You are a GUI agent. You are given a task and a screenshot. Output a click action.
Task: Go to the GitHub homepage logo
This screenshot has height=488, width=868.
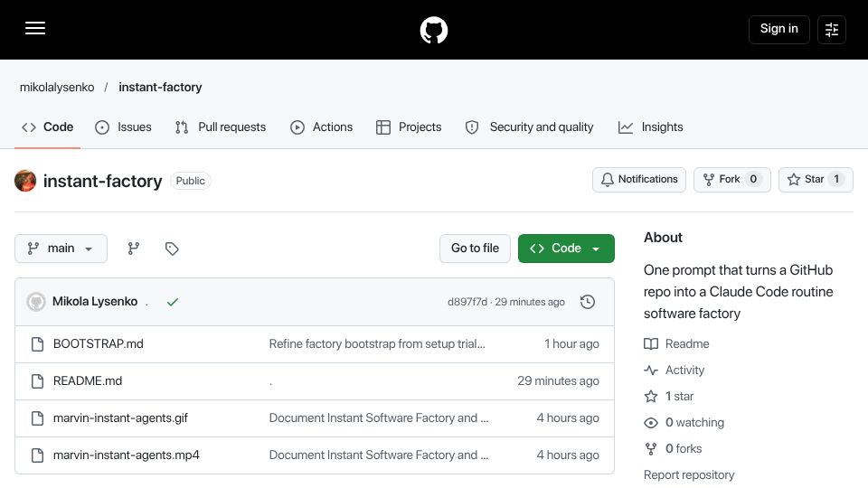(433, 30)
